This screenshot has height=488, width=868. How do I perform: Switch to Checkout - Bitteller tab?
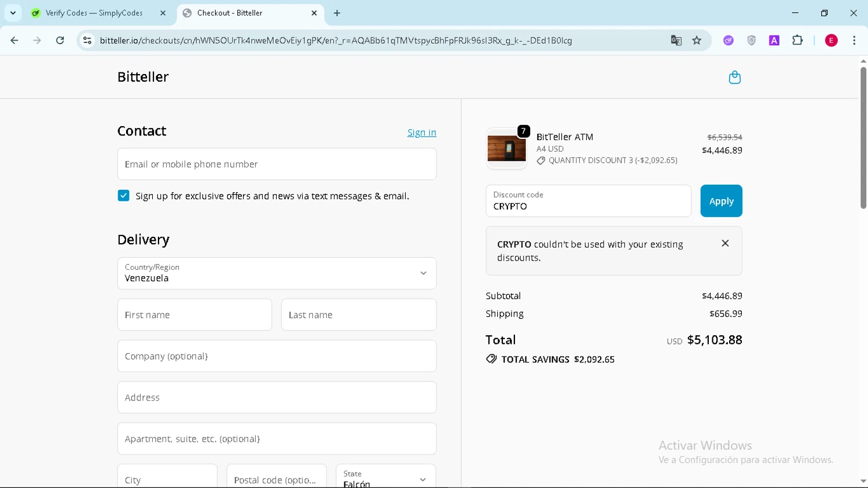(x=250, y=13)
